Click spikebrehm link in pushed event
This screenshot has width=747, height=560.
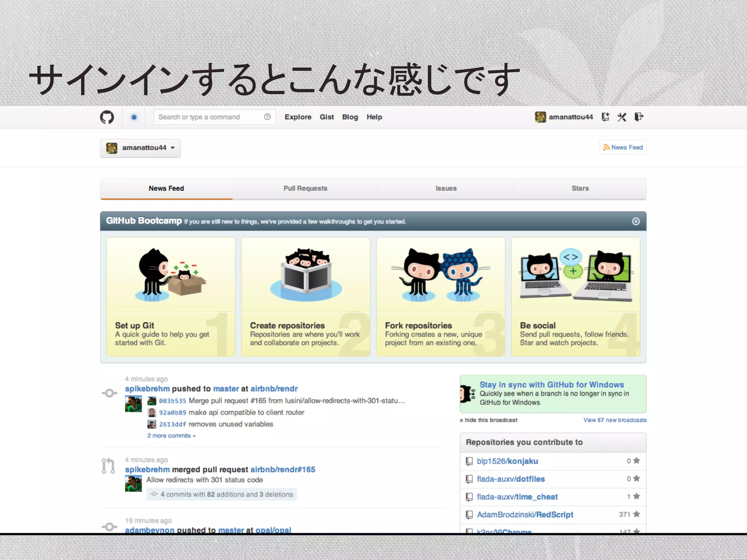(147, 389)
